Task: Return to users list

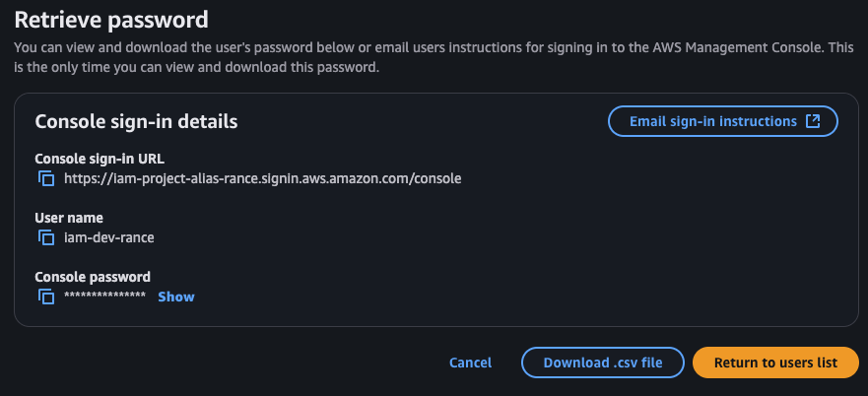Action: (775, 363)
